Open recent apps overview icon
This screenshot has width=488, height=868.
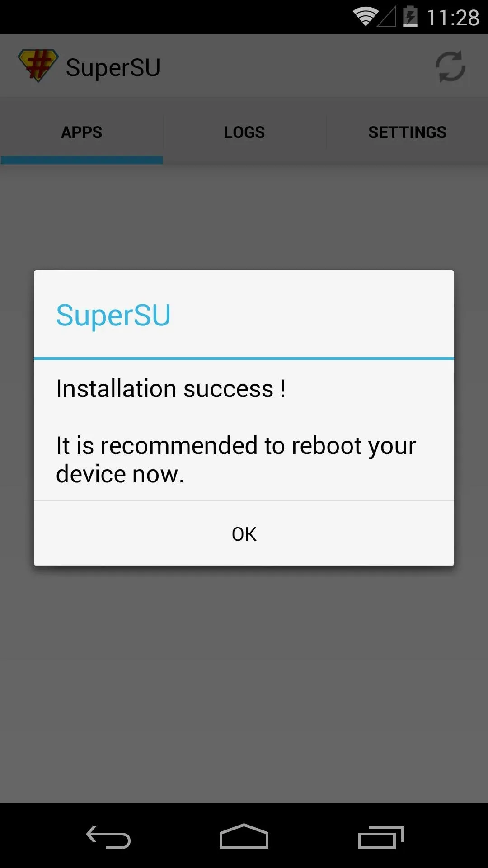380,837
